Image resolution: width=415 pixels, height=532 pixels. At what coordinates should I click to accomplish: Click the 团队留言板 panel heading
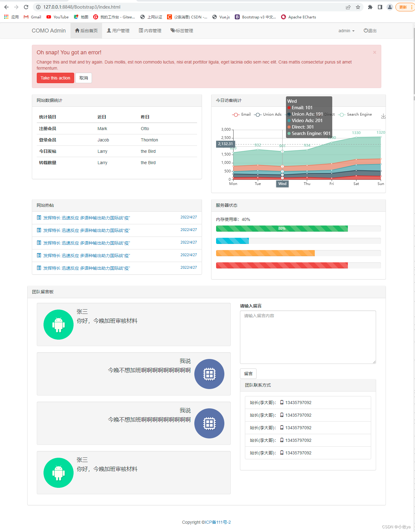click(x=43, y=292)
